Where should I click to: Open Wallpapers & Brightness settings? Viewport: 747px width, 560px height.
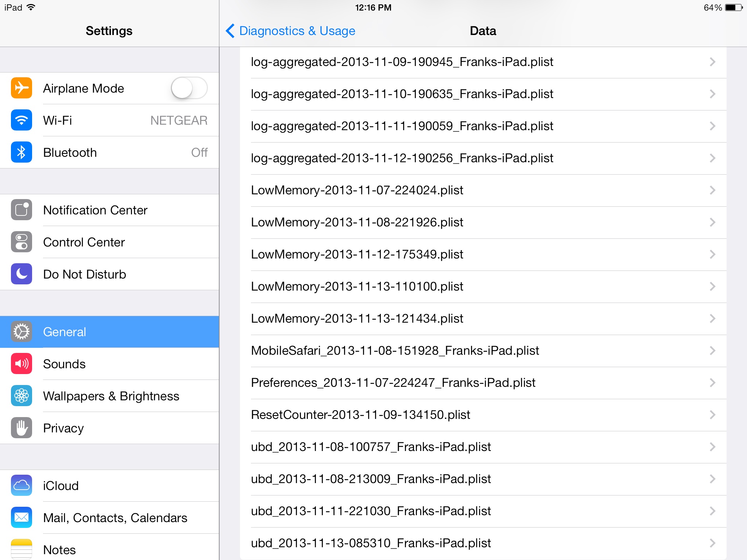click(109, 396)
